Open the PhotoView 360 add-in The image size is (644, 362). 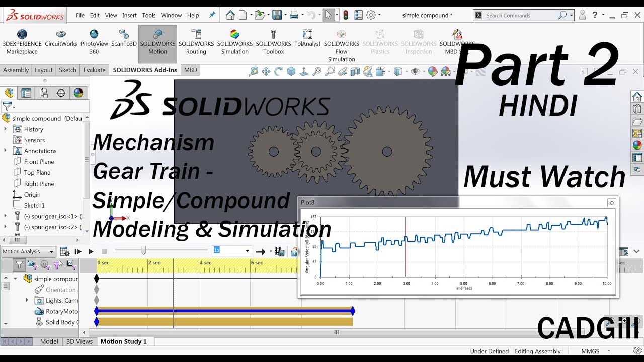click(x=94, y=42)
